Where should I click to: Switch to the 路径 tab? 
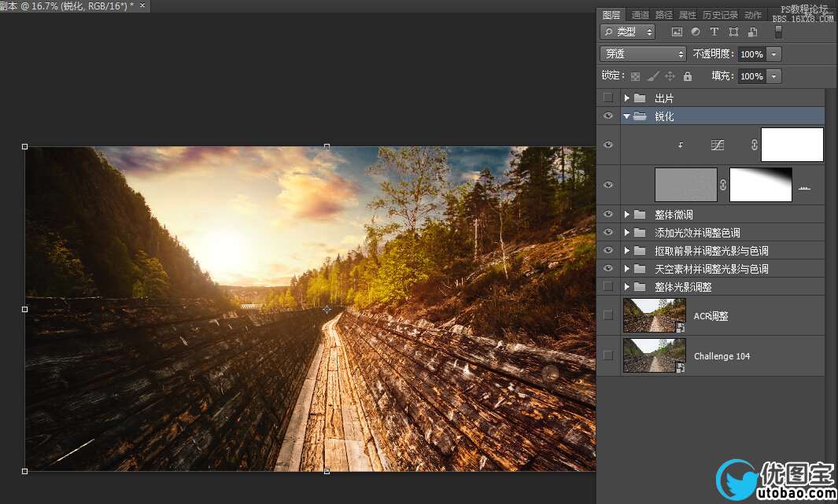click(664, 15)
